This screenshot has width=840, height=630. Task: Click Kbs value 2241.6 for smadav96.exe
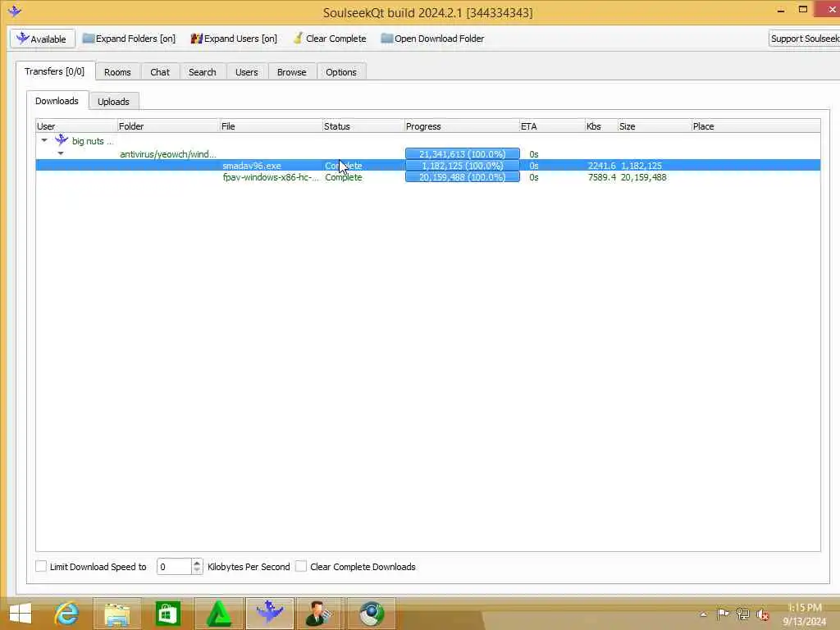(601, 166)
